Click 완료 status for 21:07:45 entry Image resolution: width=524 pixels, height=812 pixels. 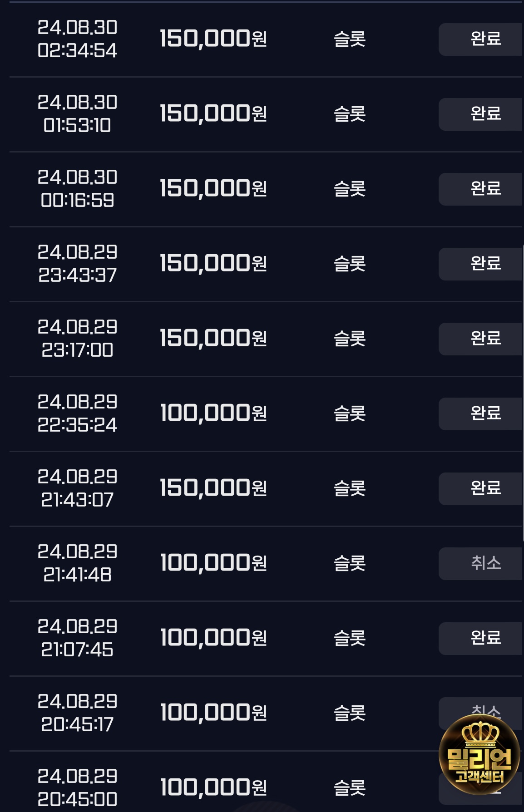point(481,639)
